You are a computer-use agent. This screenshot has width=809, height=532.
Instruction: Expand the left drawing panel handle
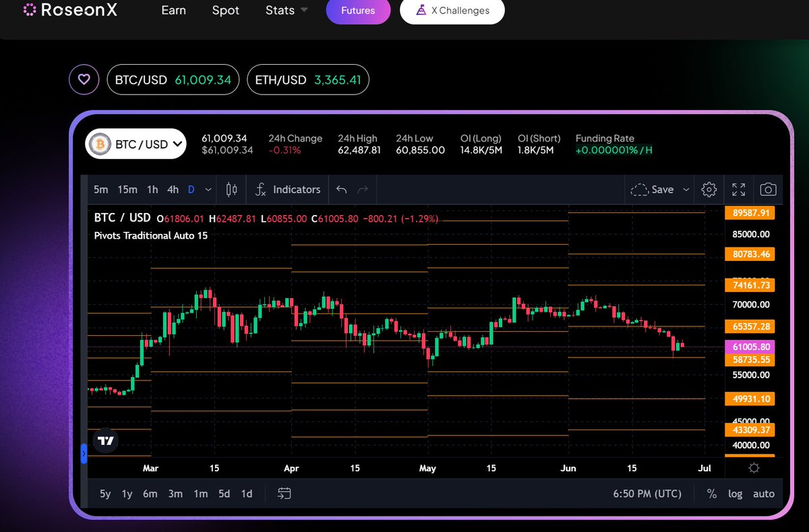tap(84, 454)
